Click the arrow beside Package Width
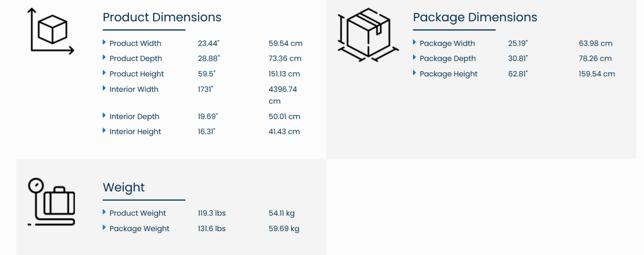The image size is (644, 255). pos(414,42)
